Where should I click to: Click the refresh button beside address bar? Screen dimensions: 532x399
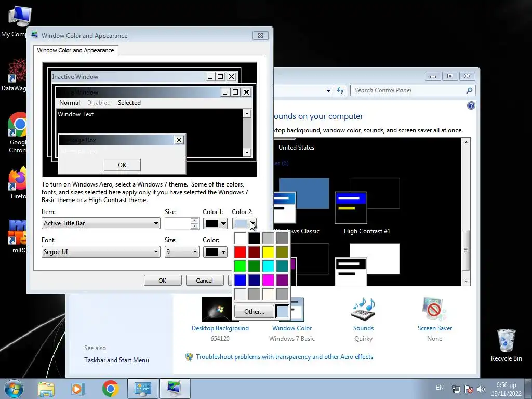340,90
